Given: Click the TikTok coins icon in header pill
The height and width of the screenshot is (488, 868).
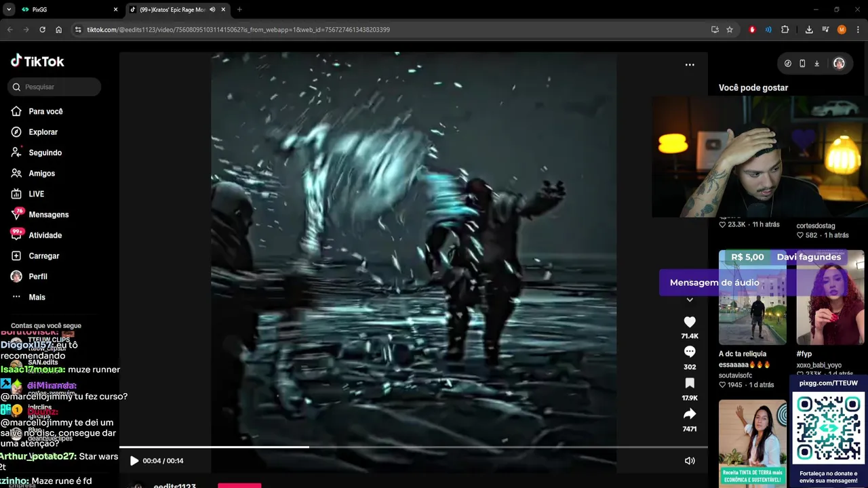Looking at the screenshot, I should (787, 63).
